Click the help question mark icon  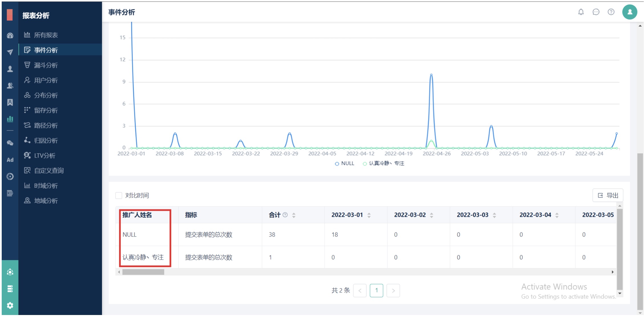click(611, 12)
